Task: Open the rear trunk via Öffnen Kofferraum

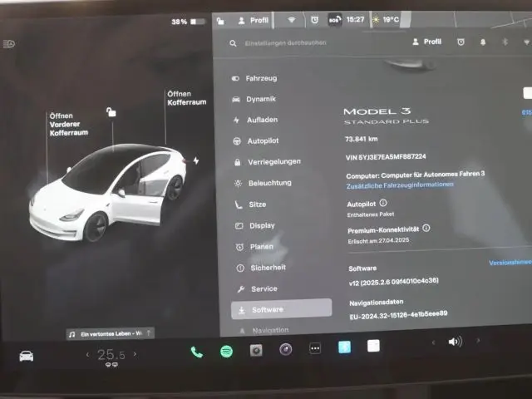Action: coord(186,98)
